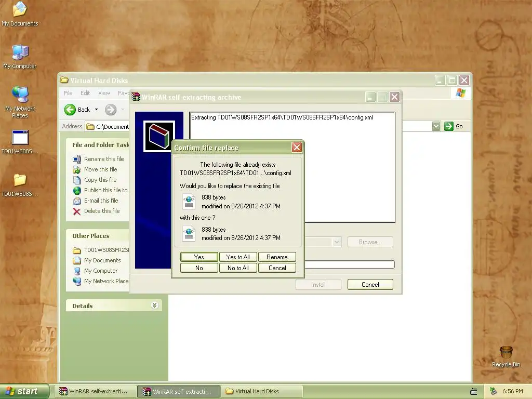Click the Back arrow in Virtual Hard Disks
Viewport: 532px width, 399px height.
click(x=70, y=110)
